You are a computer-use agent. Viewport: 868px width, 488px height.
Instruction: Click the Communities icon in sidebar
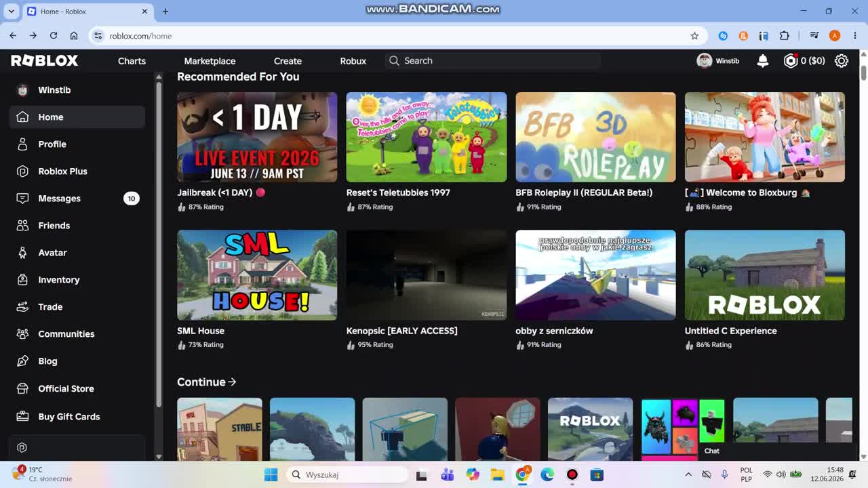pos(22,334)
